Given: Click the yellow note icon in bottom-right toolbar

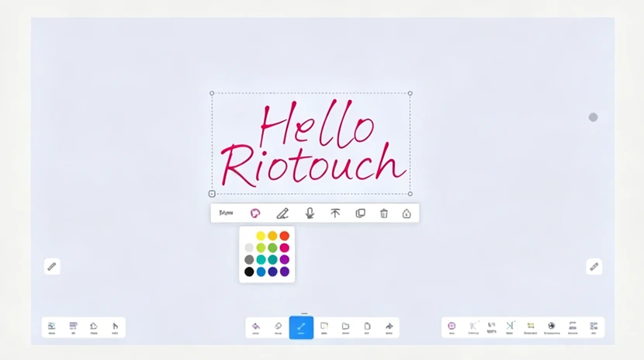Looking at the screenshot, I should 531,327.
